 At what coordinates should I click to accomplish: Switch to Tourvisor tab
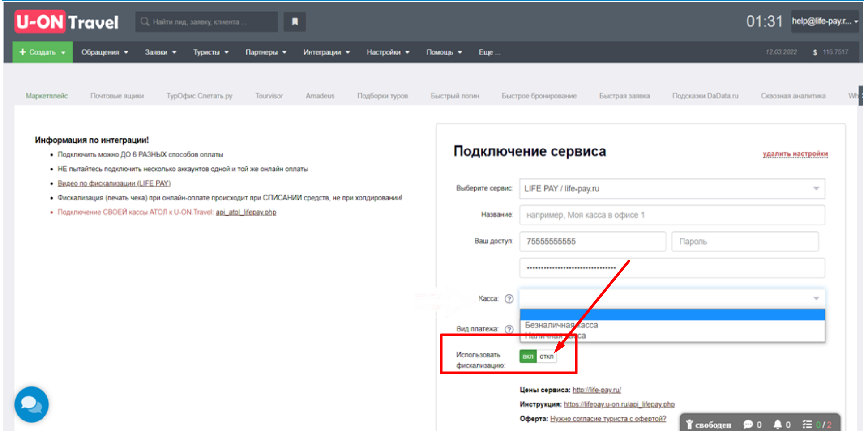pyautogui.click(x=269, y=96)
